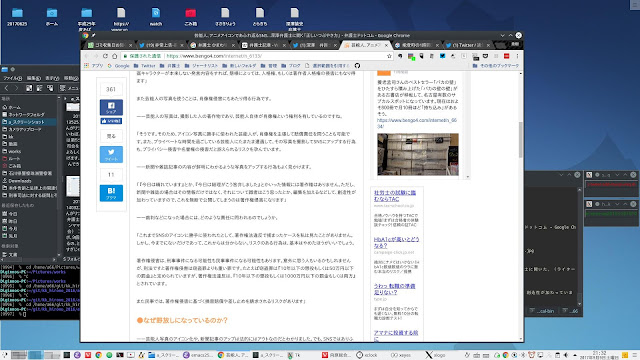Viewport: 640px width, 360px height.
Task: Bookmark this page with the star icon
Action: [x=389, y=56]
